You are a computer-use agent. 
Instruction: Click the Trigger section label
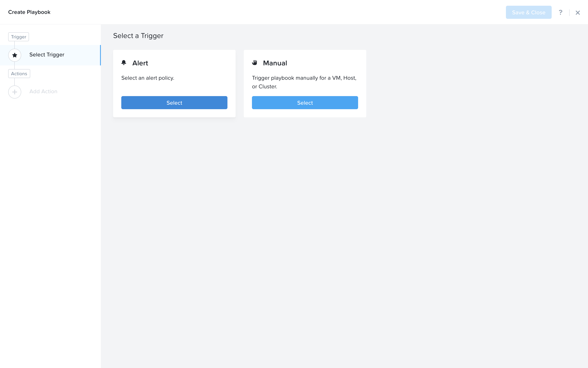click(18, 37)
